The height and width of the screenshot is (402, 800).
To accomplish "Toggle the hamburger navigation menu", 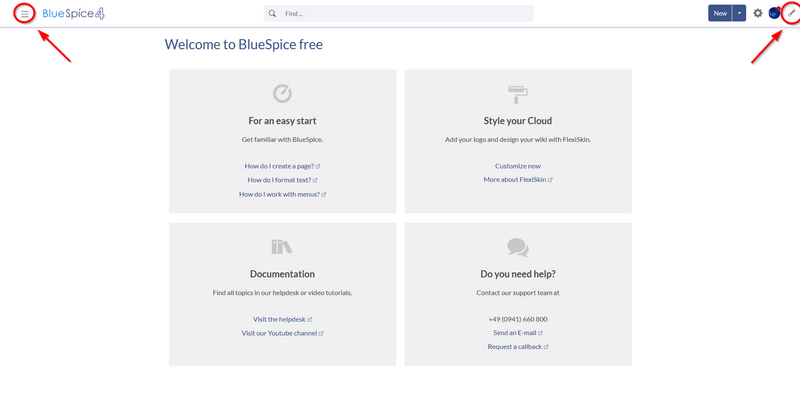I will (x=24, y=14).
